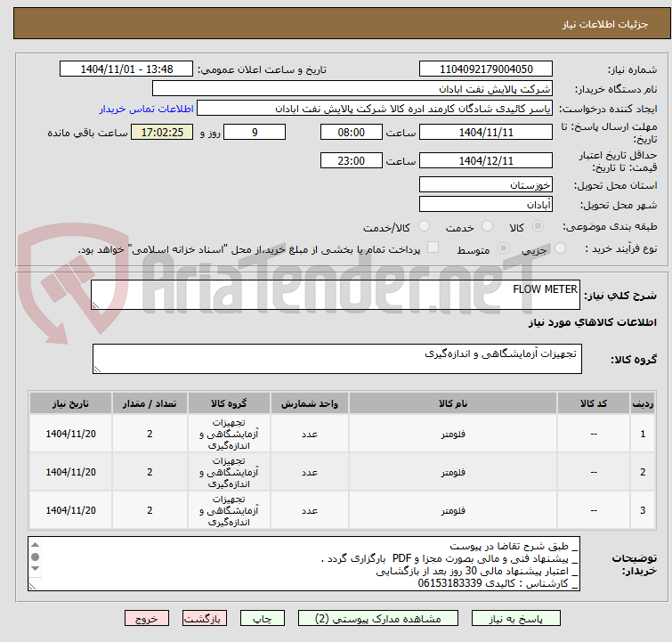Click the city field آبادان
The image size is (672, 642).
point(486,205)
